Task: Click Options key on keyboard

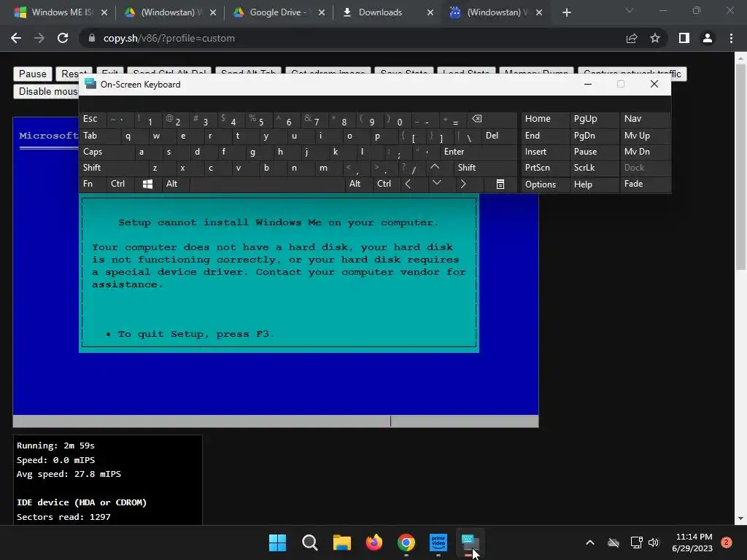Action: click(544, 184)
